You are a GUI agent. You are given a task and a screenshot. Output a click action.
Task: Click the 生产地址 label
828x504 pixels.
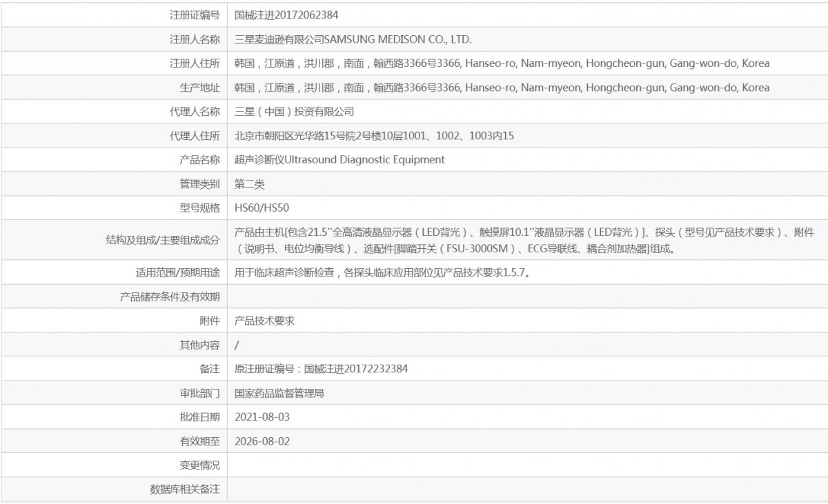(199, 88)
